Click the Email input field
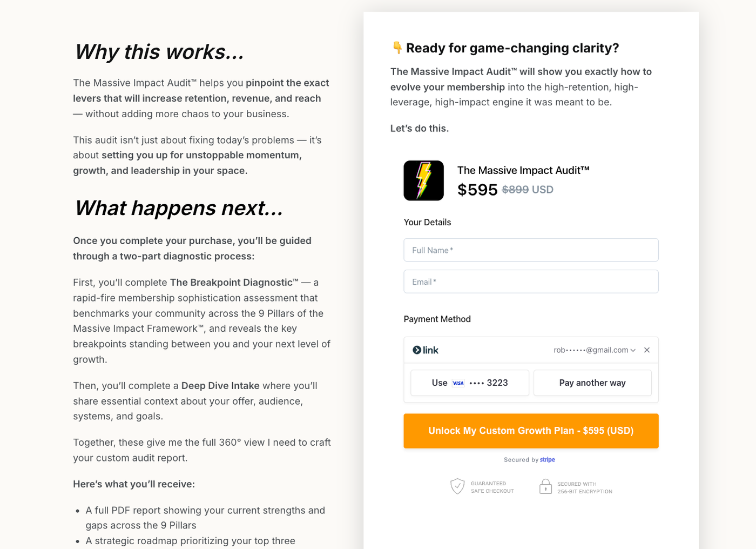Viewport: 756px width, 549px height. point(531,281)
